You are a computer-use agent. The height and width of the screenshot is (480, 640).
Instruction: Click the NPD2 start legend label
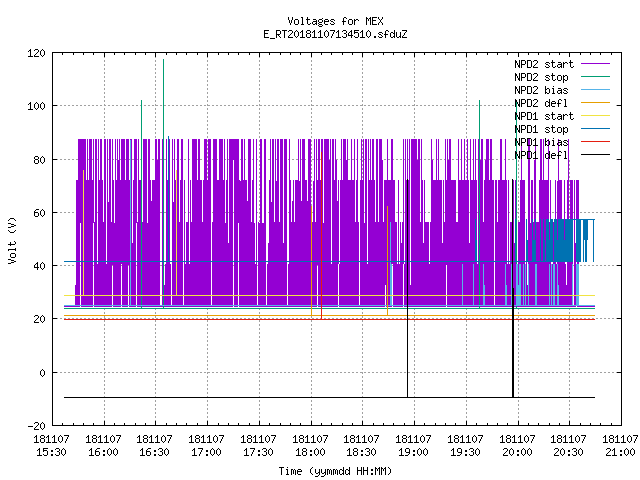point(544,64)
